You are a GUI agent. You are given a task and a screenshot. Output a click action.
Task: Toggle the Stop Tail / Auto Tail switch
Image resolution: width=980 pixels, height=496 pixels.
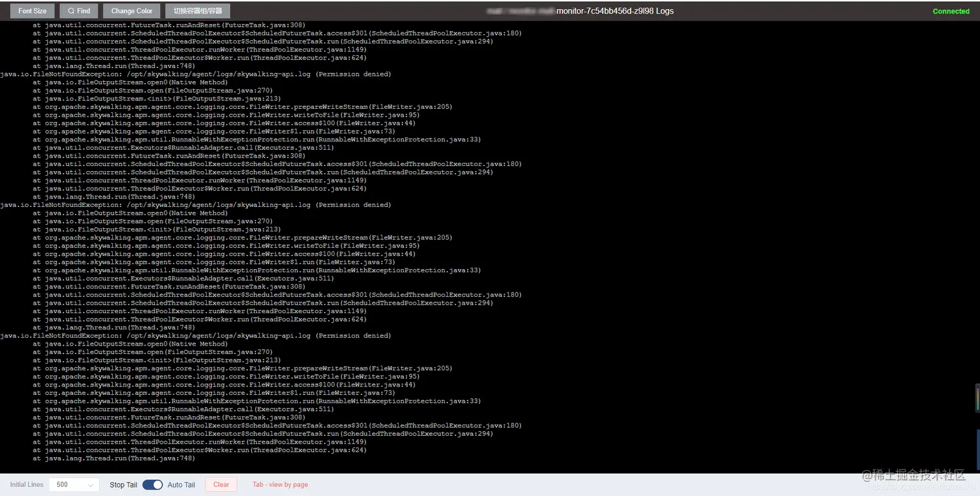point(152,485)
